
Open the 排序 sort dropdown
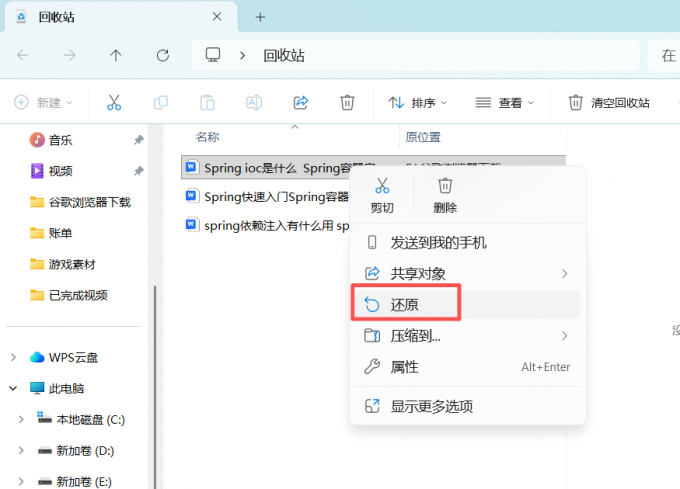pos(417,103)
